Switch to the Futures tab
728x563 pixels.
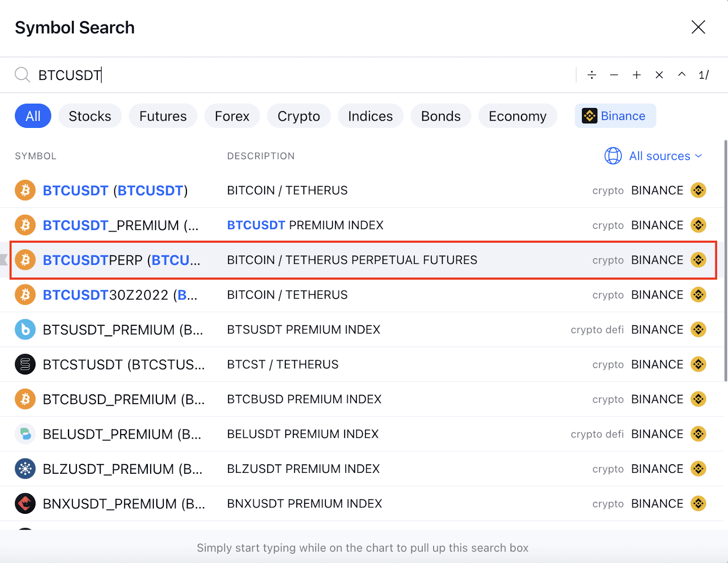click(x=162, y=116)
